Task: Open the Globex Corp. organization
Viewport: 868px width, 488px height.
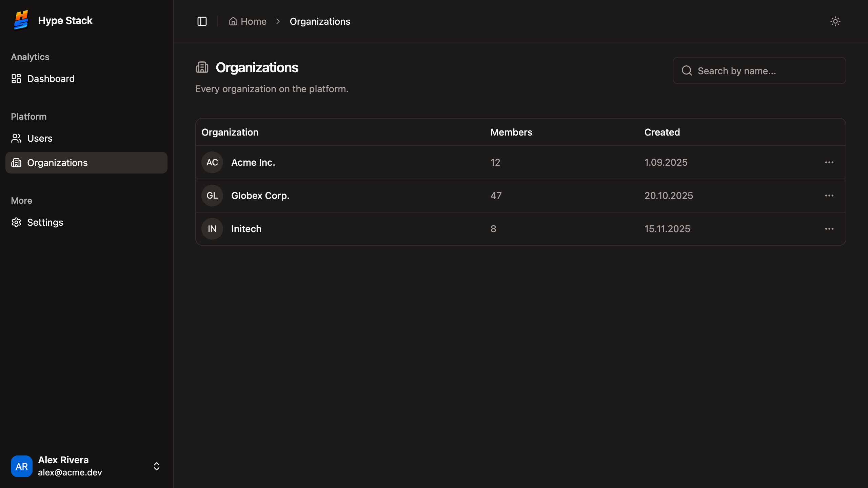Action: [x=260, y=196]
